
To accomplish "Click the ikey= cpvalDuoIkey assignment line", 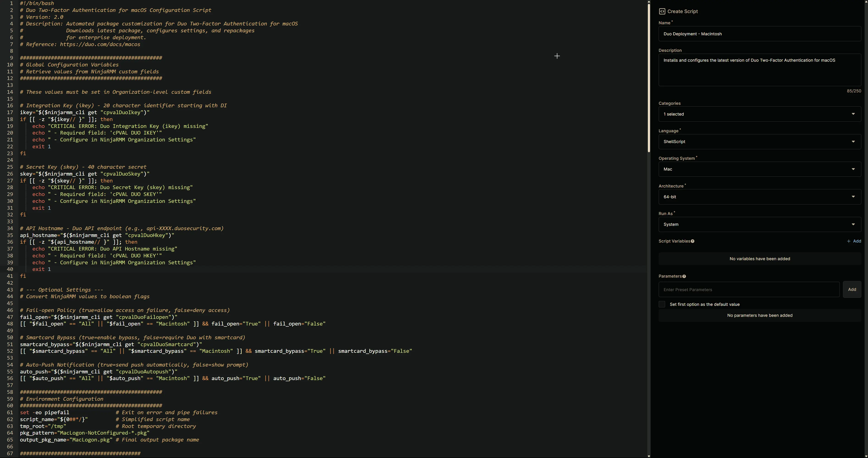I will 85,113.
